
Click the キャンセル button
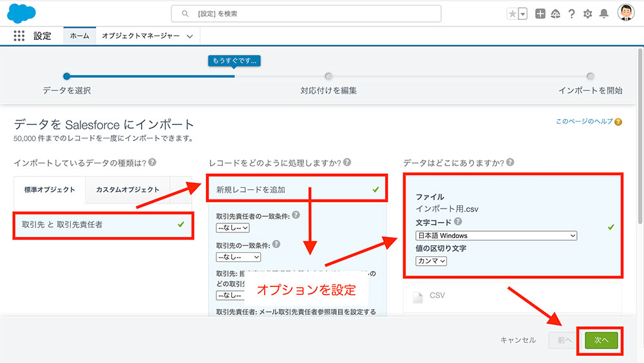coord(518,340)
